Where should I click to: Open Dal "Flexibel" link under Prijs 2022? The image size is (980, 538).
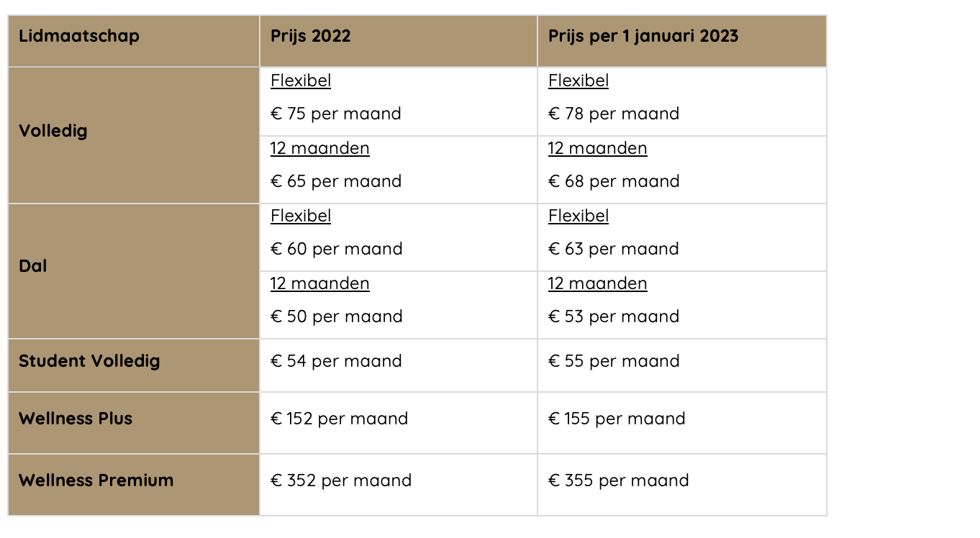click(x=301, y=216)
